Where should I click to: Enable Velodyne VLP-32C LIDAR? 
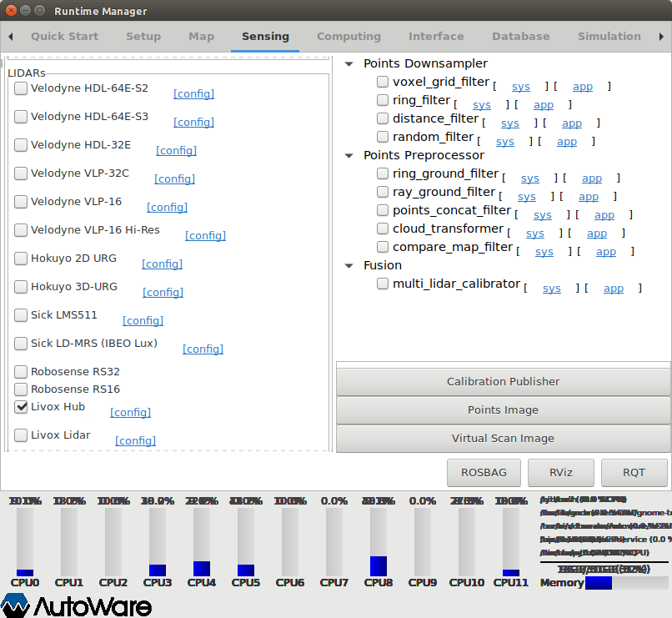(x=21, y=173)
